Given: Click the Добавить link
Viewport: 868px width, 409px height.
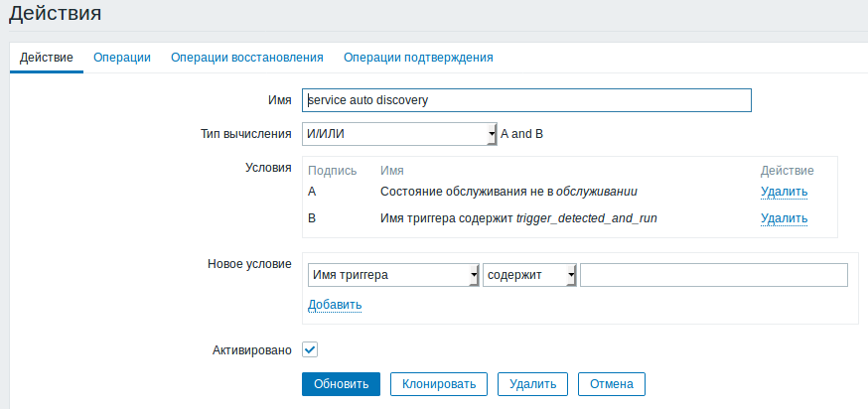Looking at the screenshot, I should coord(335,305).
